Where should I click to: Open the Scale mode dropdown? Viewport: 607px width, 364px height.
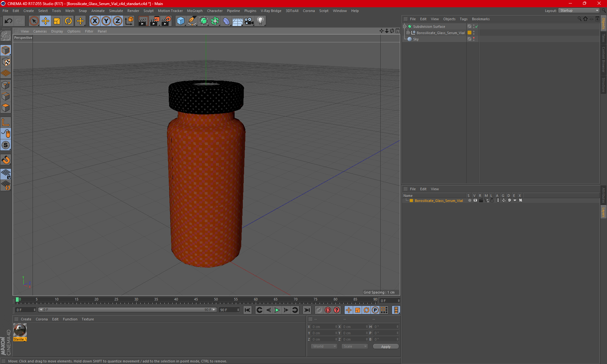click(355, 346)
